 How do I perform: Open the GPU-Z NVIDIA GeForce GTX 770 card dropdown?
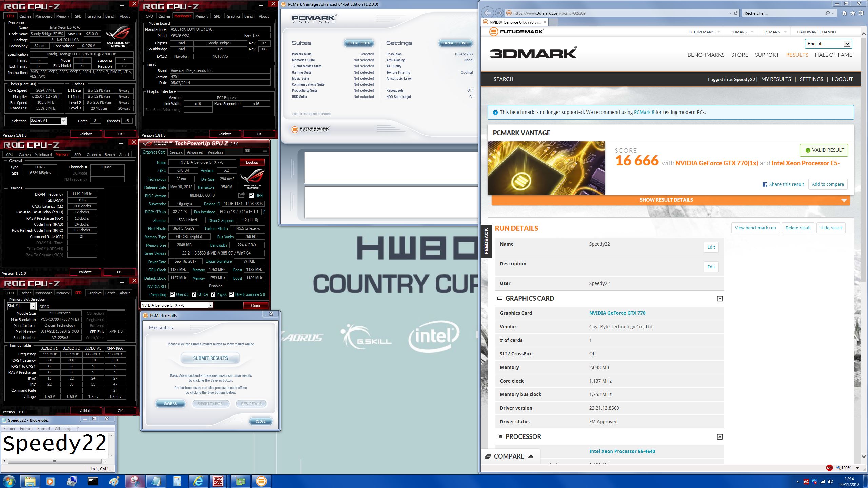pos(177,305)
